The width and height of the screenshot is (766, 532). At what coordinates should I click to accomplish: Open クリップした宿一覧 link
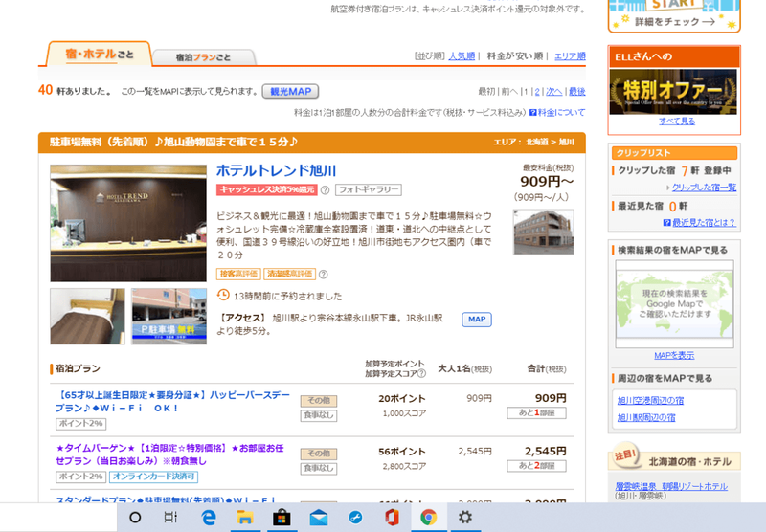[x=704, y=188]
